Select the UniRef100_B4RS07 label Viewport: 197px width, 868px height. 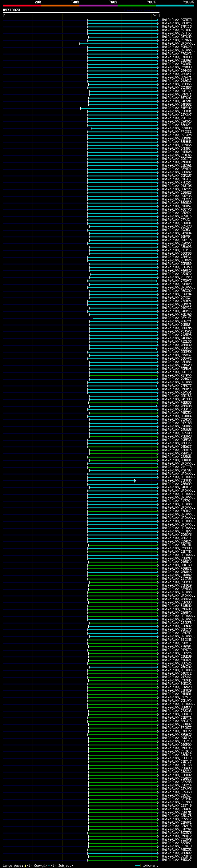click(x=176, y=860)
